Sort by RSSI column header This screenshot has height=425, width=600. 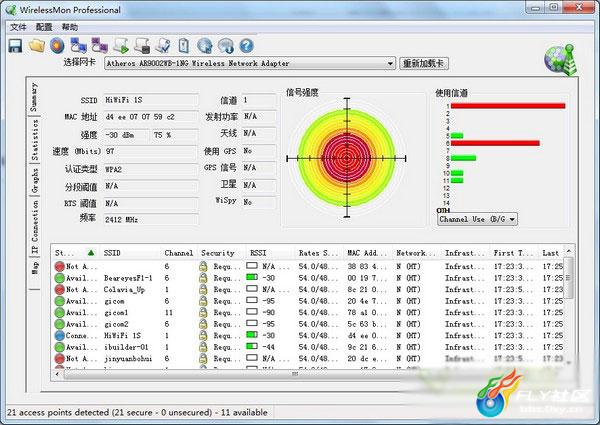270,253
